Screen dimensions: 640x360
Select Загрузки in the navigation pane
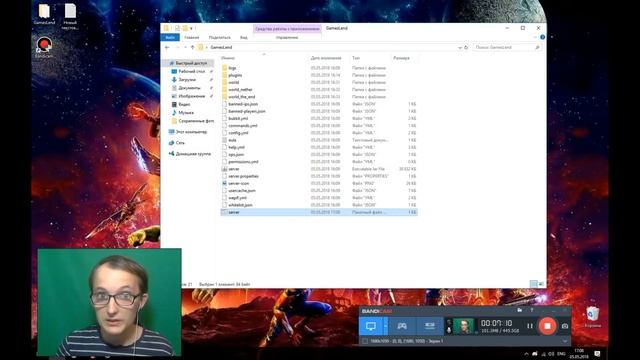pos(187,80)
